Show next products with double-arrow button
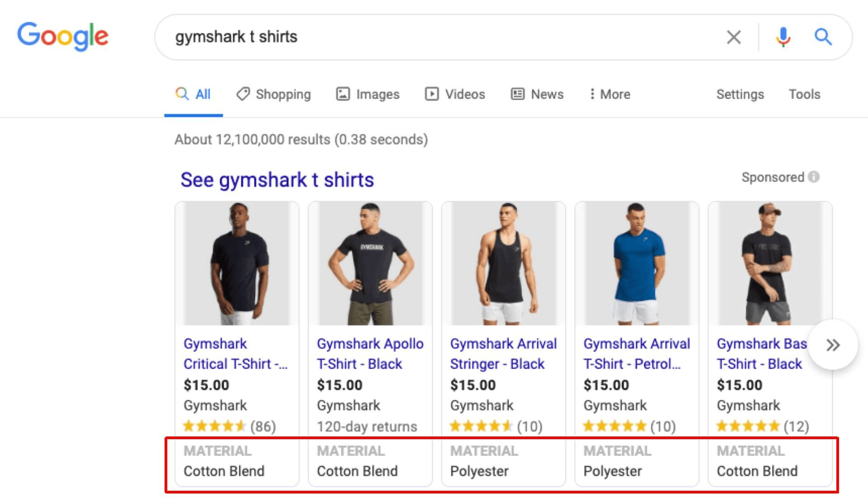This screenshot has width=868, height=498. coord(833,345)
